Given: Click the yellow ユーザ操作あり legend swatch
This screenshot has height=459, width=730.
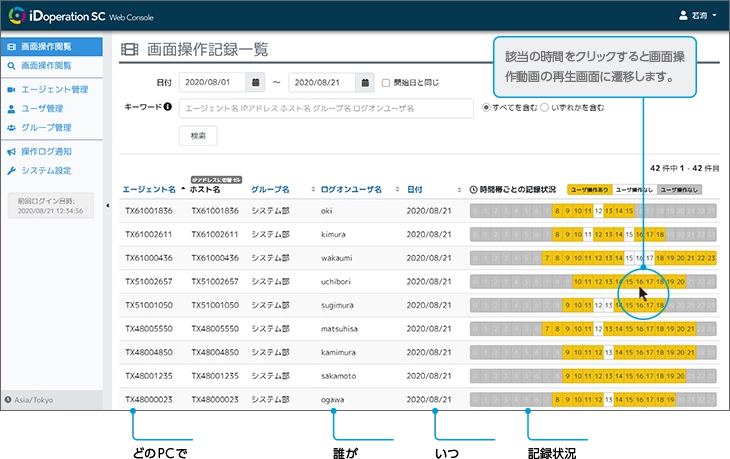Looking at the screenshot, I should (588, 189).
